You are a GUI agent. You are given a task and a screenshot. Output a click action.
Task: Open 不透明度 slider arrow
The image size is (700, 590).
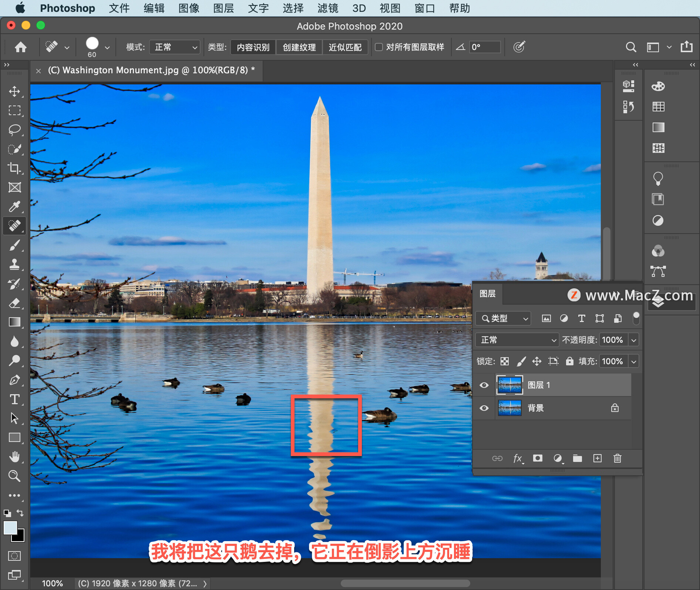point(634,340)
